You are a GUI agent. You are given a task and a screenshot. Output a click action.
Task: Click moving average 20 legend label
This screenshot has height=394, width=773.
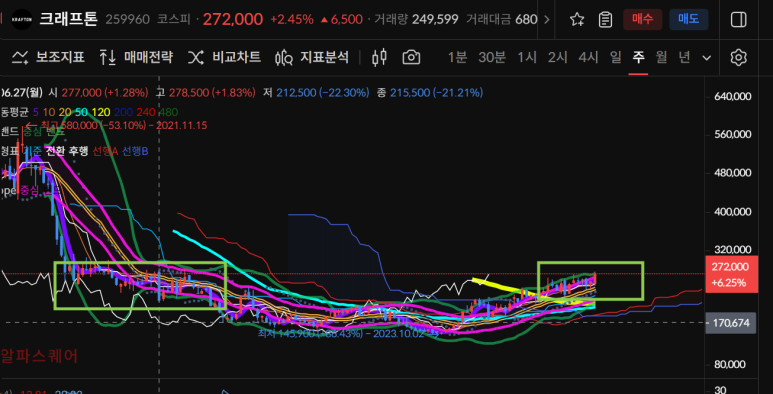(x=65, y=112)
